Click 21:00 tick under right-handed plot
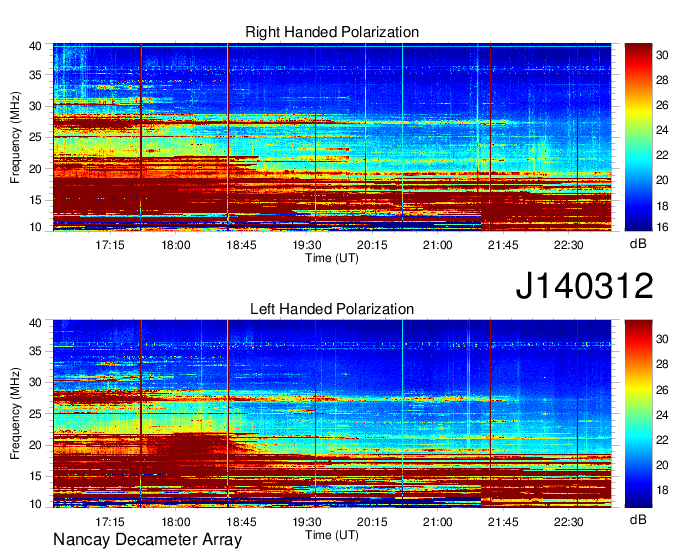This screenshot has width=680, height=552. tap(438, 245)
